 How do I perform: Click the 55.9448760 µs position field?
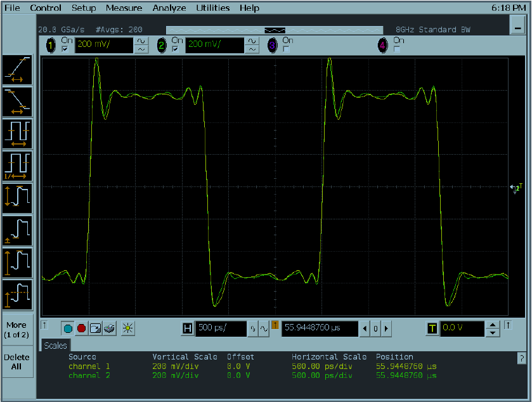(x=320, y=328)
